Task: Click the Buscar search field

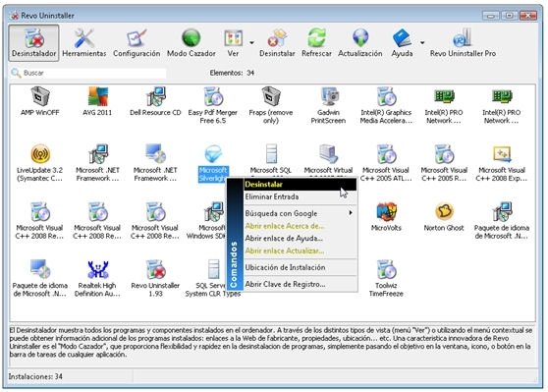Action: [x=88, y=73]
